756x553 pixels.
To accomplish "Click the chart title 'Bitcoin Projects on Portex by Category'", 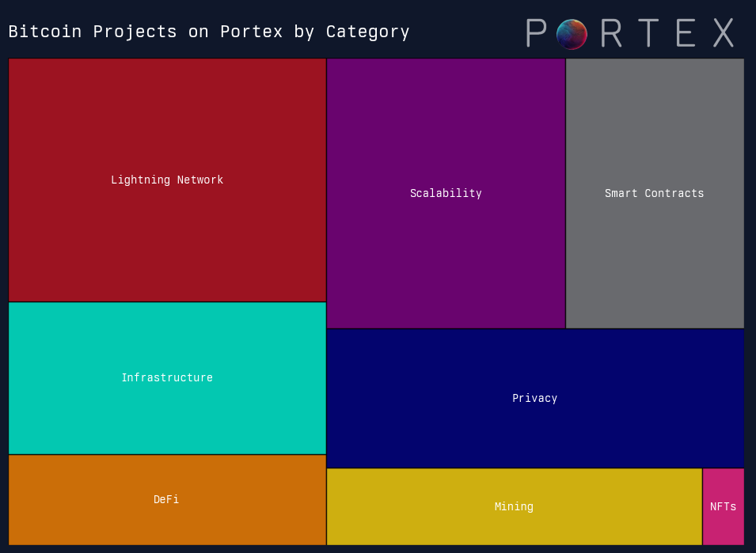I will pyautogui.click(x=209, y=32).
